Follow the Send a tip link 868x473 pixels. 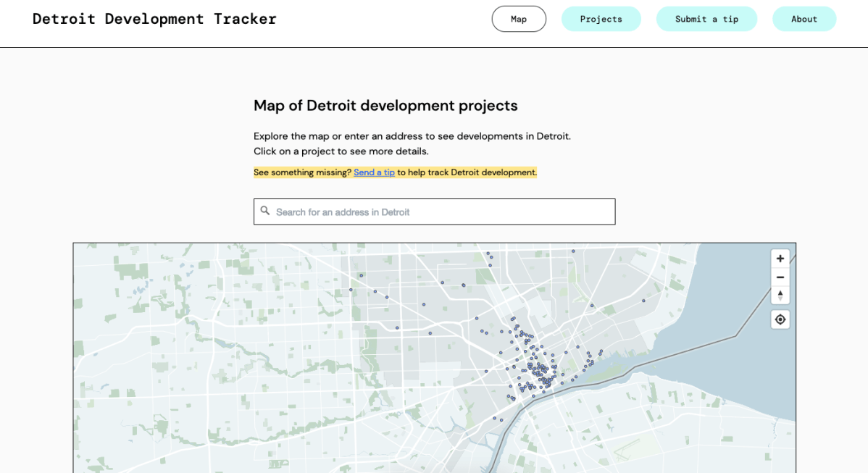tap(374, 172)
